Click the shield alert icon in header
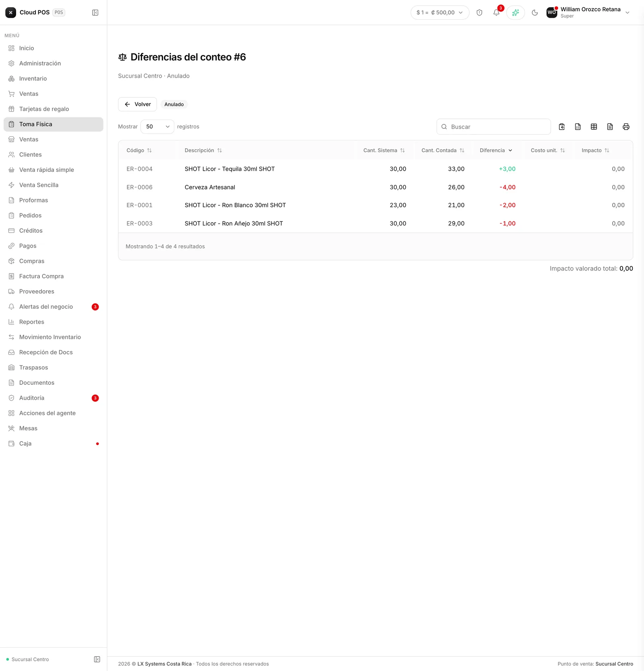The width and height of the screenshot is (644, 671). [479, 12]
